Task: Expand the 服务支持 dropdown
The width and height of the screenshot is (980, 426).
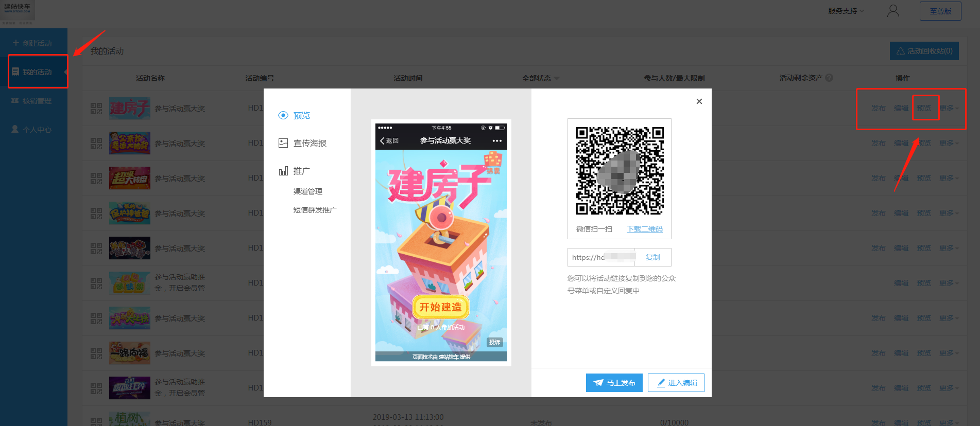Action: coord(846,11)
